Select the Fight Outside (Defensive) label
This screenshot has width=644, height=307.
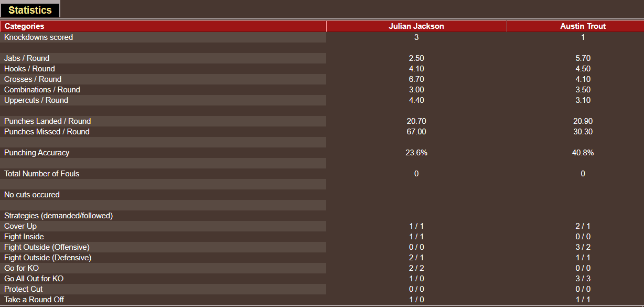pos(48,258)
